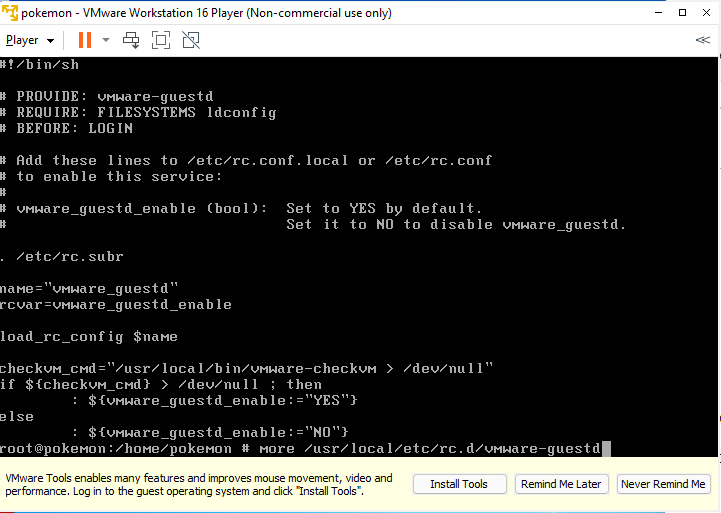The width and height of the screenshot is (721, 513).
Task: Click the Install Tools button
Action: pyautogui.click(x=459, y=484)
